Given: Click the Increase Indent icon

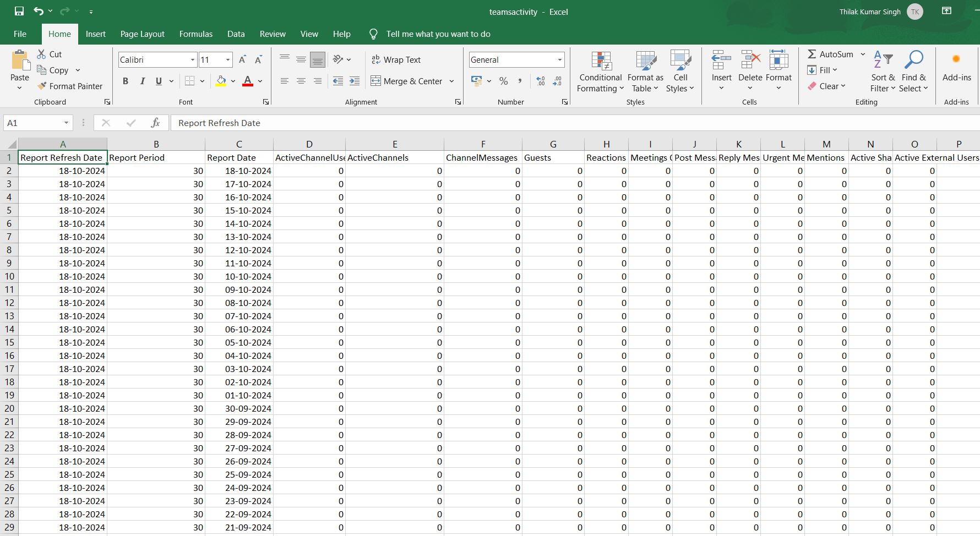Looking at the screenshot, I should tap(355, 81).
